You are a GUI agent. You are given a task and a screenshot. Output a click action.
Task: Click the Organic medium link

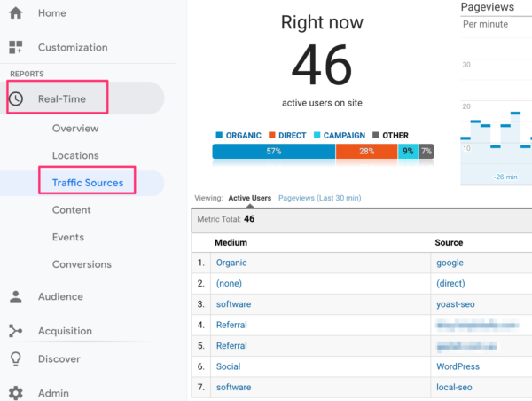[x=231, y=263]
